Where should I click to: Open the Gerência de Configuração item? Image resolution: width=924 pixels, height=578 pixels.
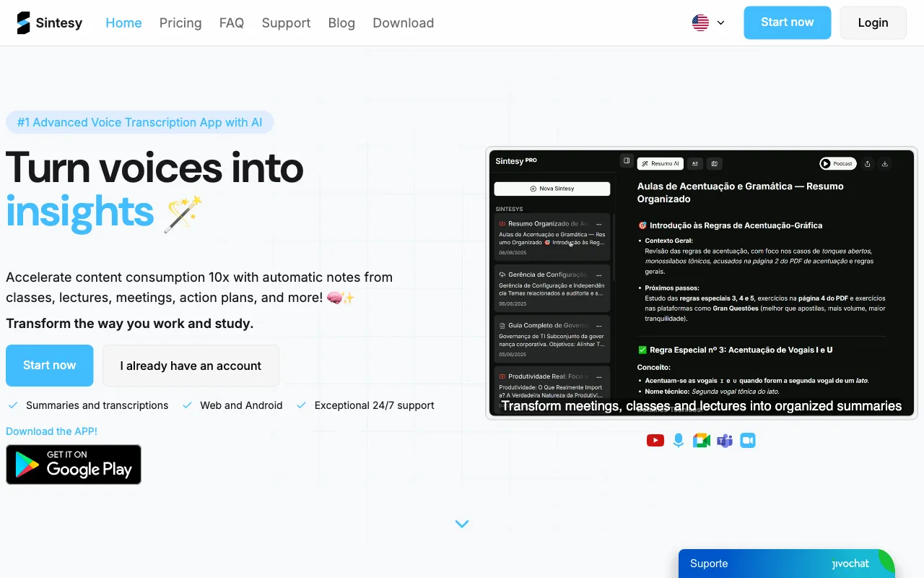552,288
